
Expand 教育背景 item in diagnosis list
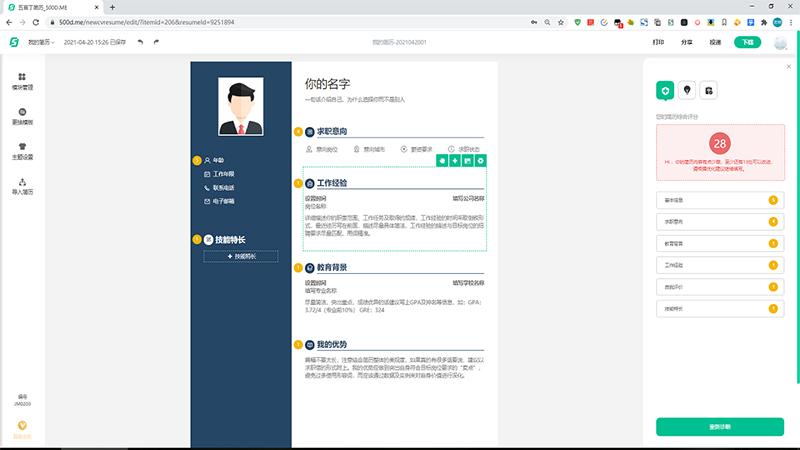coord(718,243)
